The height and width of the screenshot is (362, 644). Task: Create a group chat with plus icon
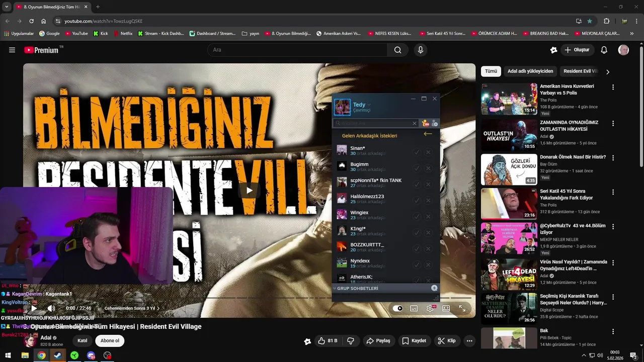tap(434, 288)
